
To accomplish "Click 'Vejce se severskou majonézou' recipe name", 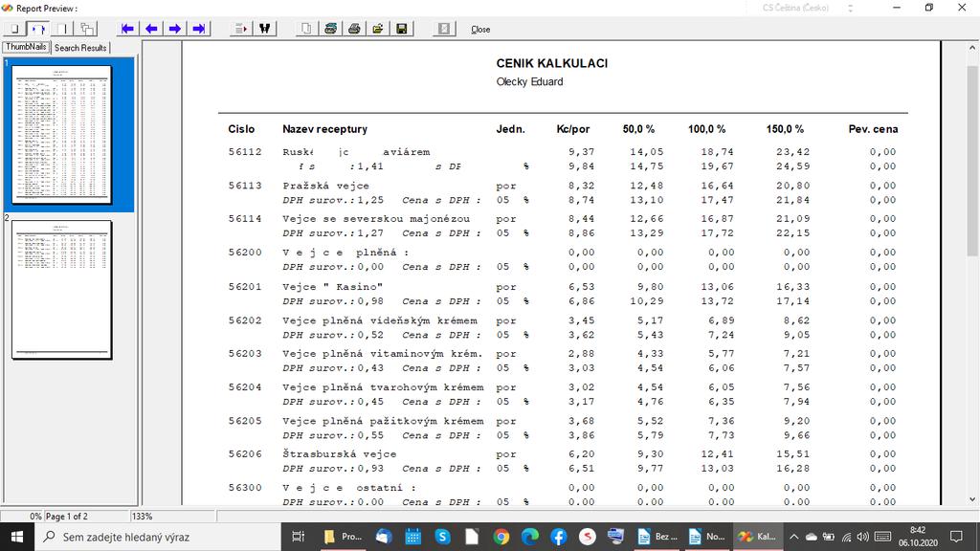I will 375,219.
